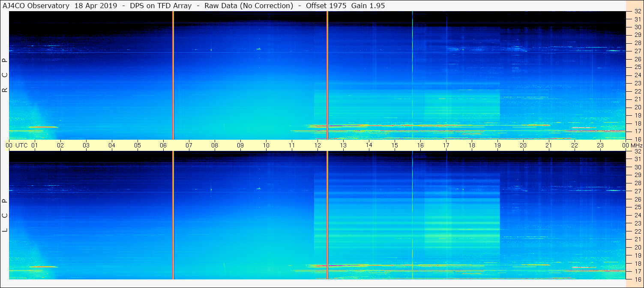Select '20' MHz label on RCP frequency axis

[x=638, y=107]
